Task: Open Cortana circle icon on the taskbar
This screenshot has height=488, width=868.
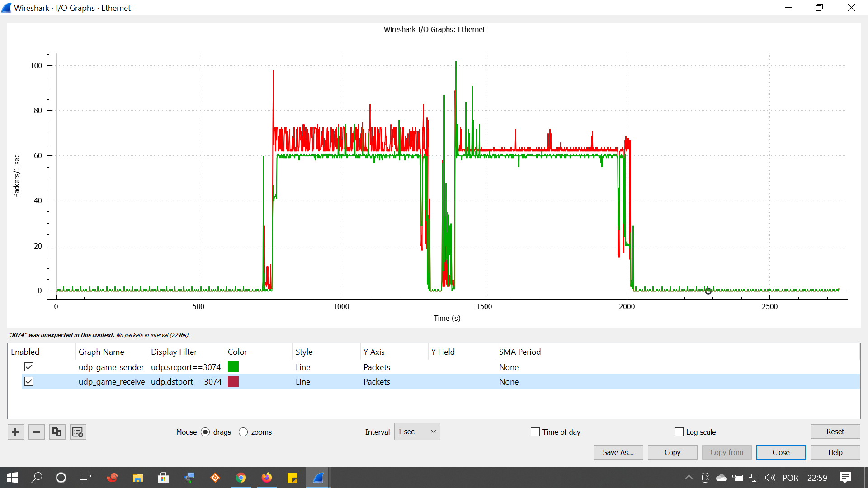Action: [61, 478]
